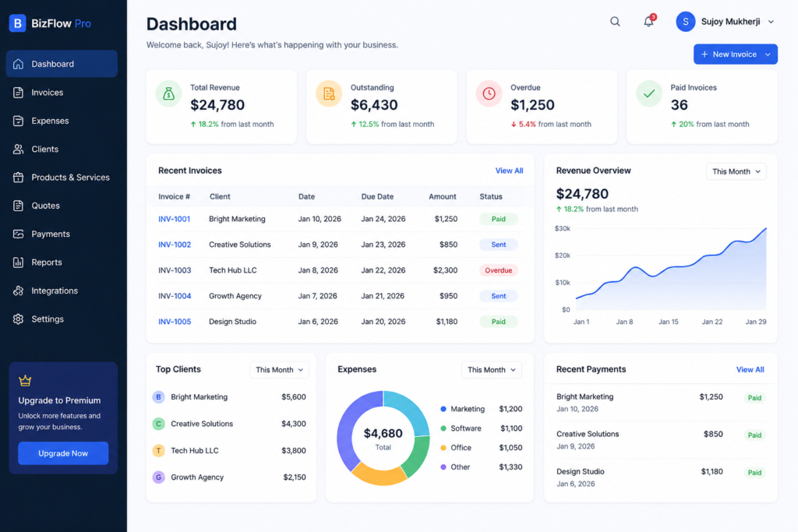The height and width of the screenshot is (532, 798).
Task: Select Clients in the sidebar
Action: pos(62,149)
